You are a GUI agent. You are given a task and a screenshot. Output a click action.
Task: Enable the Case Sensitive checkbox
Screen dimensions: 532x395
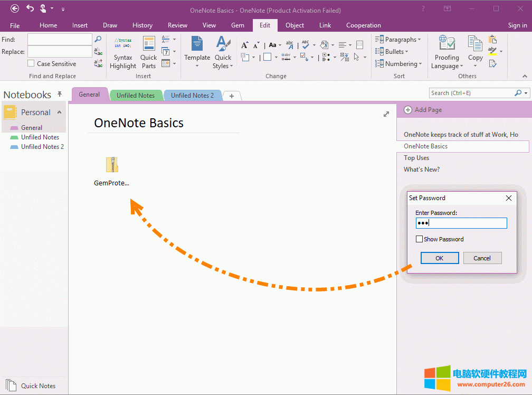click(x=31, y=63)
